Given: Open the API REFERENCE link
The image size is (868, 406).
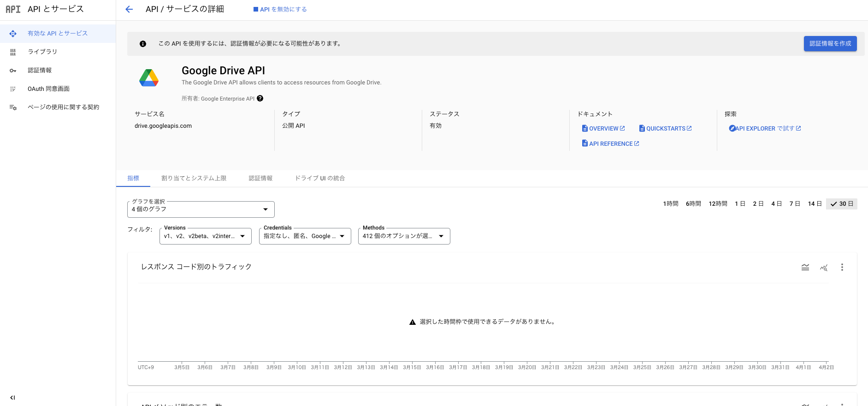Looking at the screenshot, I should (611, 143).
